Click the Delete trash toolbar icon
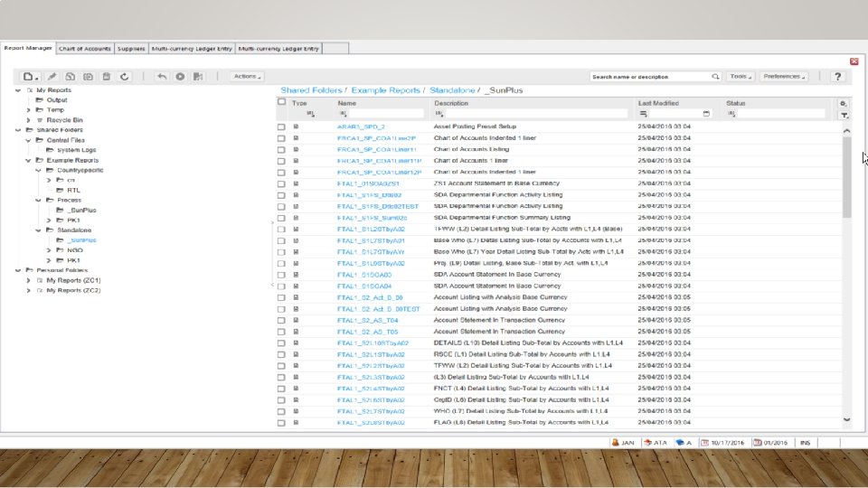 [x=107, y=76]
